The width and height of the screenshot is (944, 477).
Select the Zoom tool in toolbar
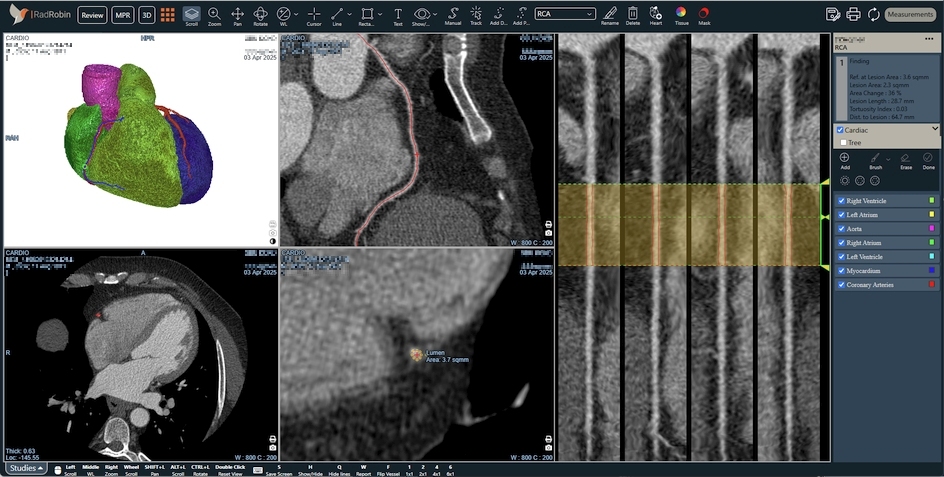click(214, 16)
